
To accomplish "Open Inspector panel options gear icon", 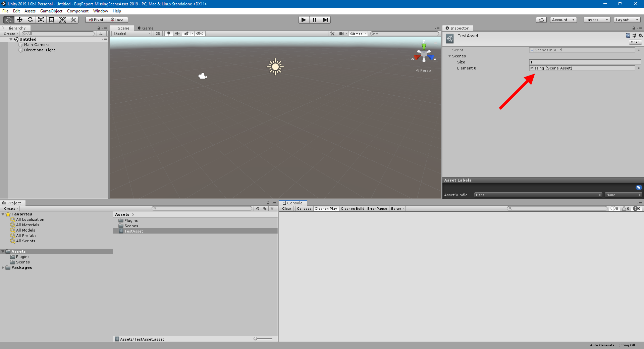I will [x=641, y=35].
